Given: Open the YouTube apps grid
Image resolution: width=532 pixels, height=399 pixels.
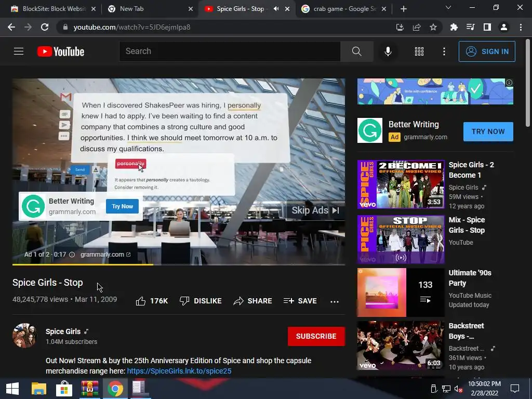Looking at the screenshot, I should pyautogui.click(x=419, y=51).
